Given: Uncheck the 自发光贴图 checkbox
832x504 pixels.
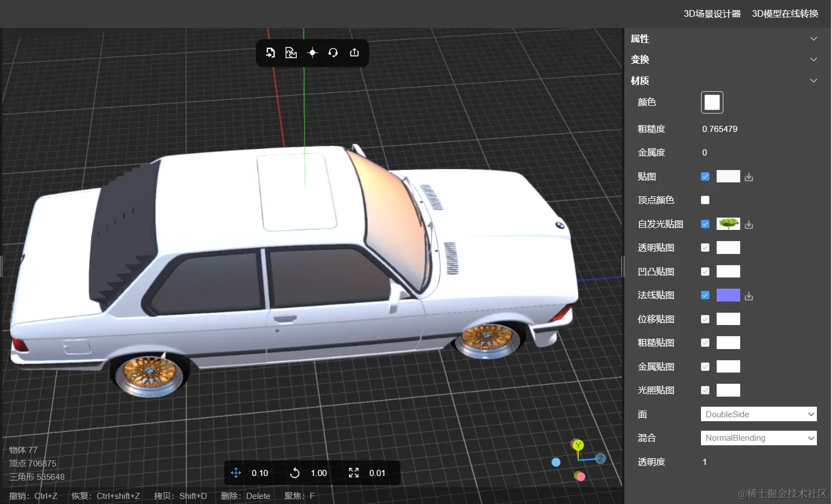Looking at the screenshot, I should (x=705, y=224).
